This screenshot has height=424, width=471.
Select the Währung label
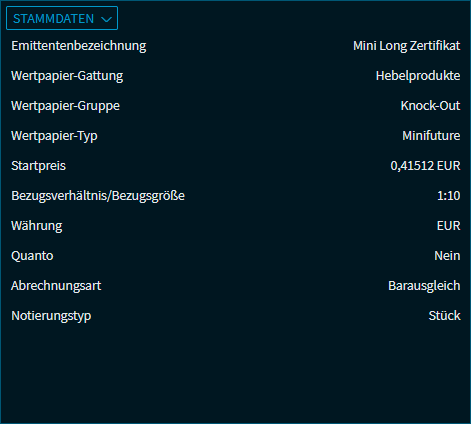click(x=37, y=226)
